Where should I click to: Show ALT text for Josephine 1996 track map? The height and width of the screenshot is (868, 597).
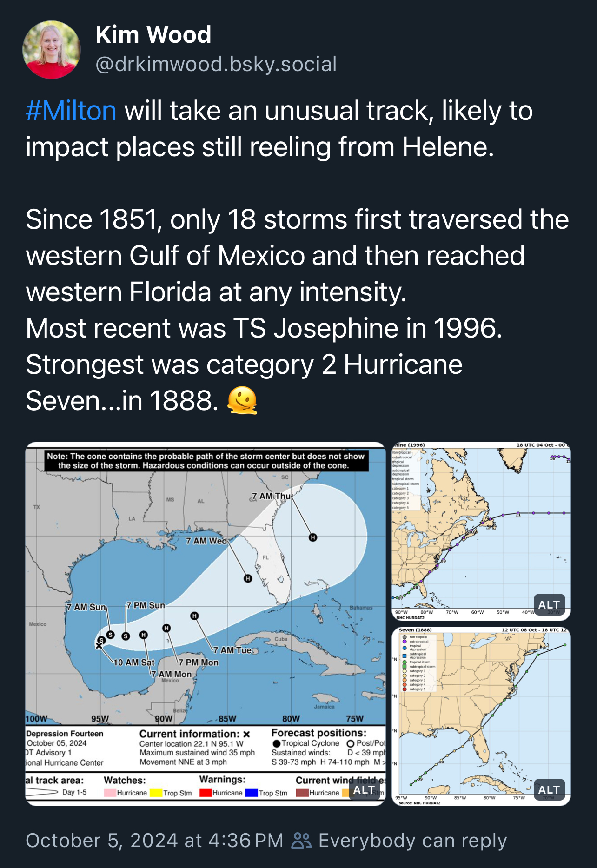point(549,605)
